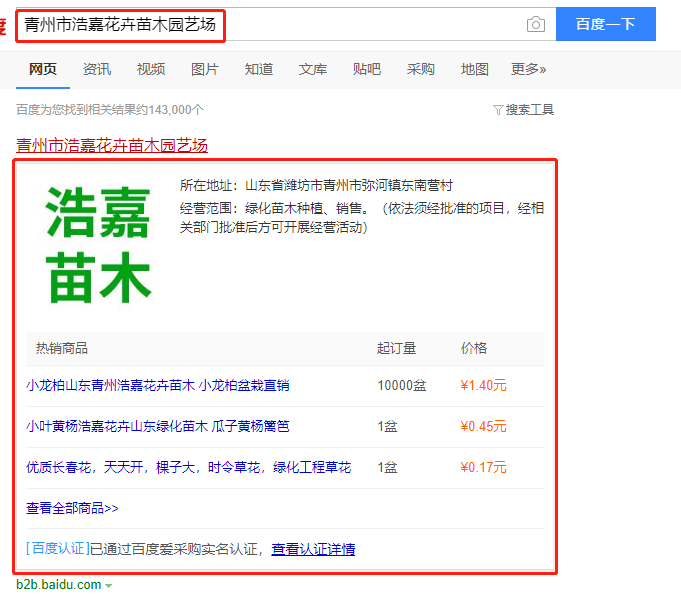Click the 浩嘉苗木 logo image
Image resolution: width=681 pixels, height=606 pixels.
pos(98,244)
